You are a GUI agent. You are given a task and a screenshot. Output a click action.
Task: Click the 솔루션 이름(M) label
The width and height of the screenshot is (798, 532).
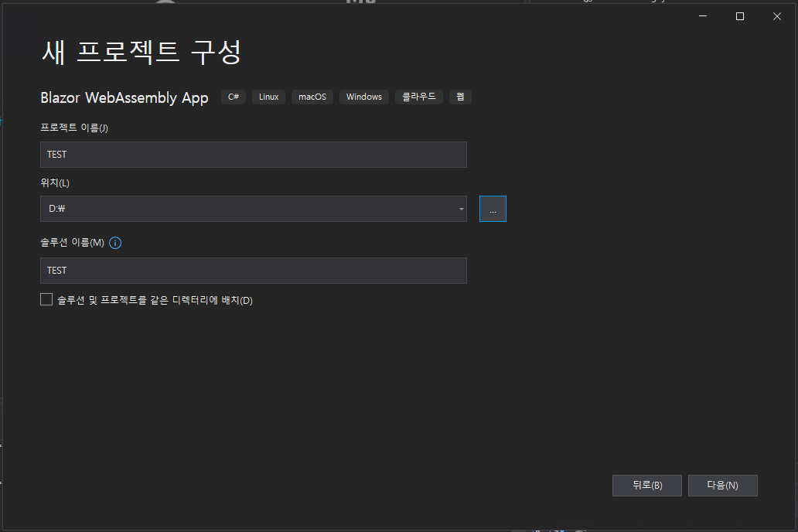72,242
